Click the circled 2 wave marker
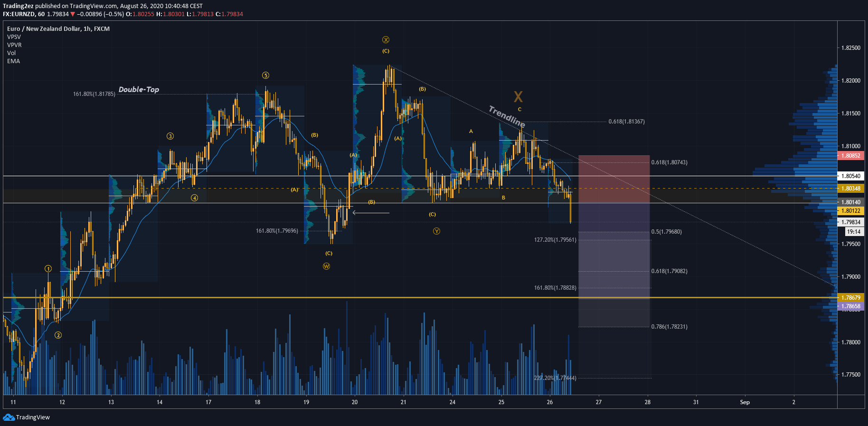Viewport: 868px width, 426px height. [x=58, y=335]
